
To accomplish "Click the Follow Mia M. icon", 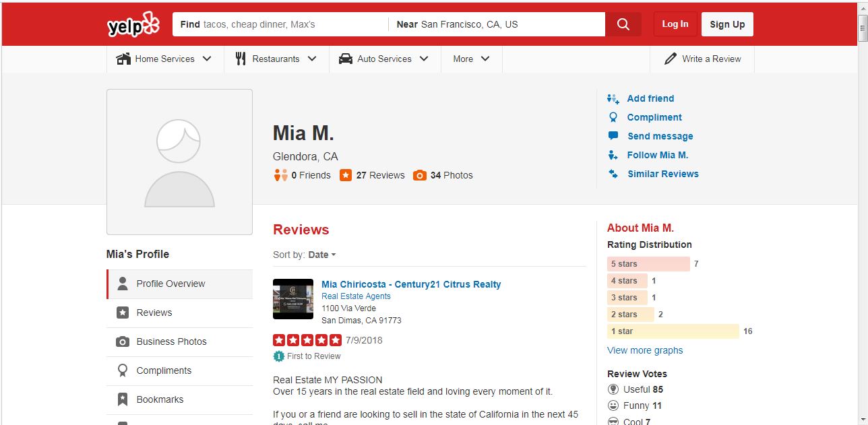I will click(613, 155).
